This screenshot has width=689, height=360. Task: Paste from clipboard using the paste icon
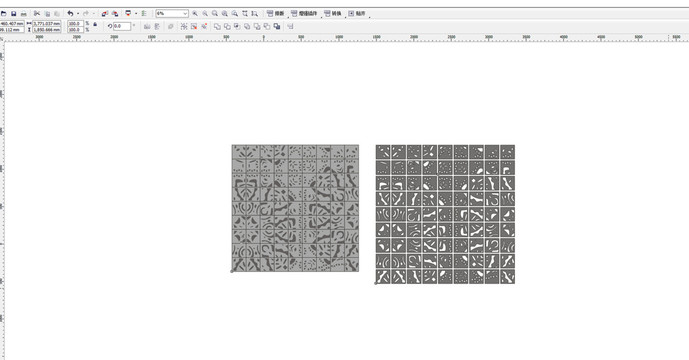57,14
